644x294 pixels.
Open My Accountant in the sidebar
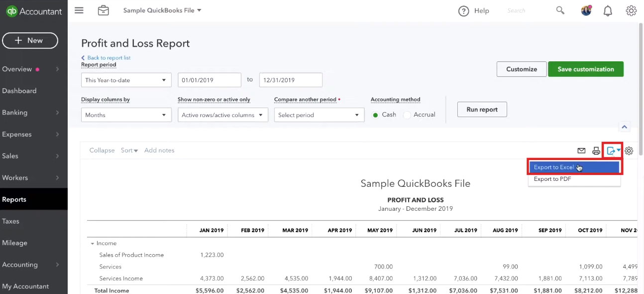tap(33, 287)
